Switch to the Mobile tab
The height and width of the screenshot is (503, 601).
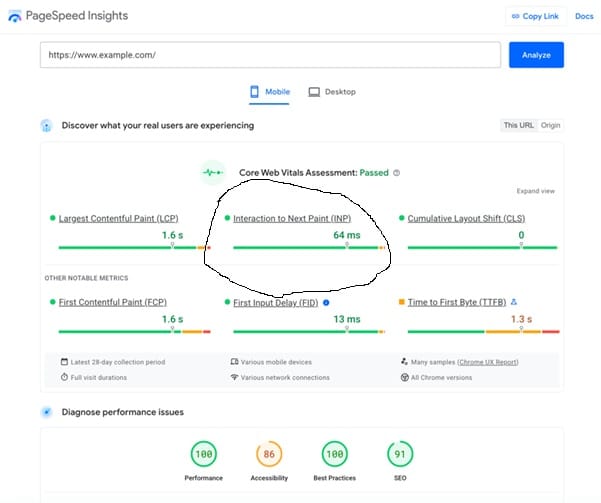click(x=269, y=92)
